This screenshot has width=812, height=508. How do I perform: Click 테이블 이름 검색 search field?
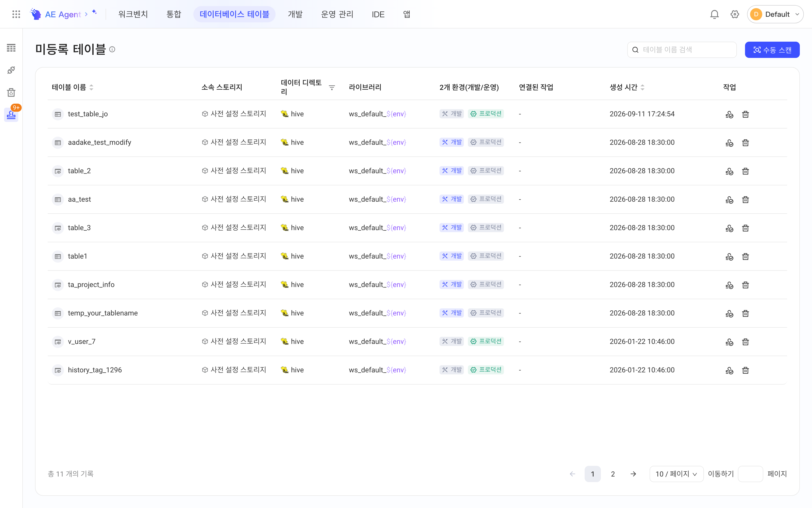(x=682, y=50)
